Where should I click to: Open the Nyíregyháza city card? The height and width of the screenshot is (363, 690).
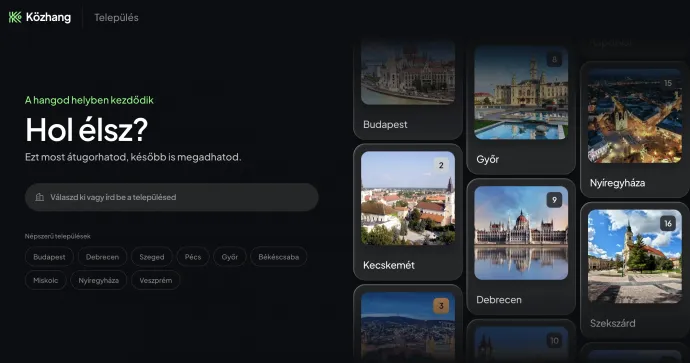click(x=635, y=130)
